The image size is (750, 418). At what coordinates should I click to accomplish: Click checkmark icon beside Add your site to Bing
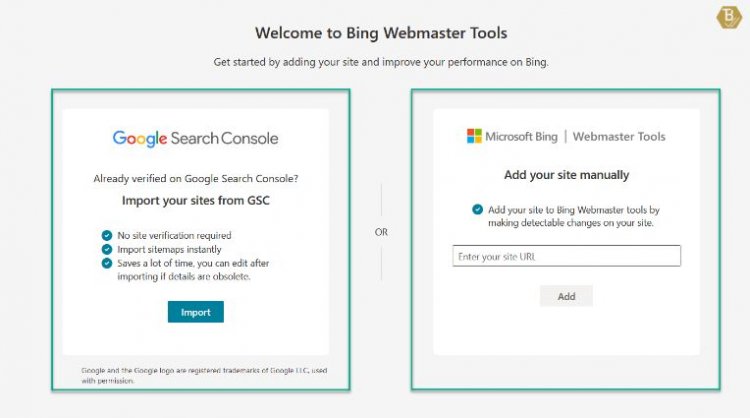(477, 209)
